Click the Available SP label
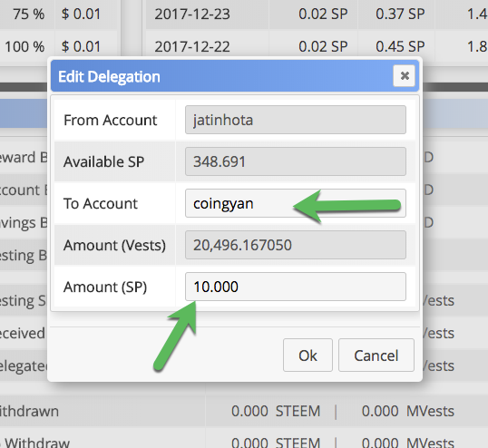 click(x=103, y=161)
